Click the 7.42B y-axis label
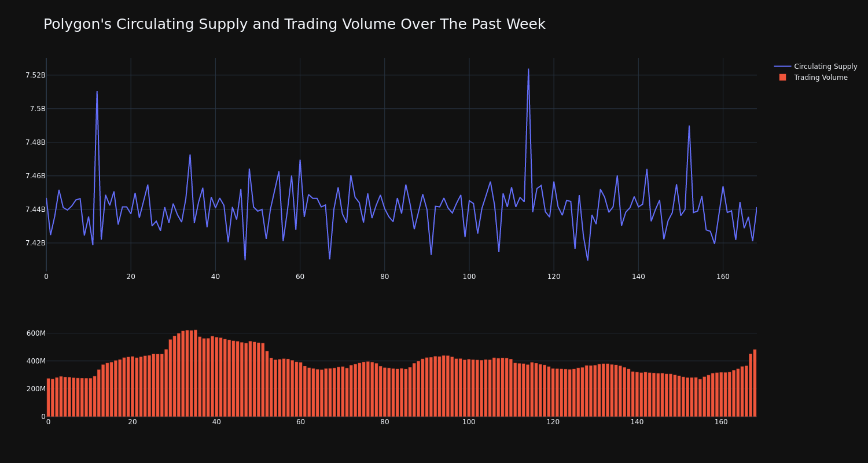Viewport: 868px width, 463px height. pyautogui.click(x=35, y=243)
